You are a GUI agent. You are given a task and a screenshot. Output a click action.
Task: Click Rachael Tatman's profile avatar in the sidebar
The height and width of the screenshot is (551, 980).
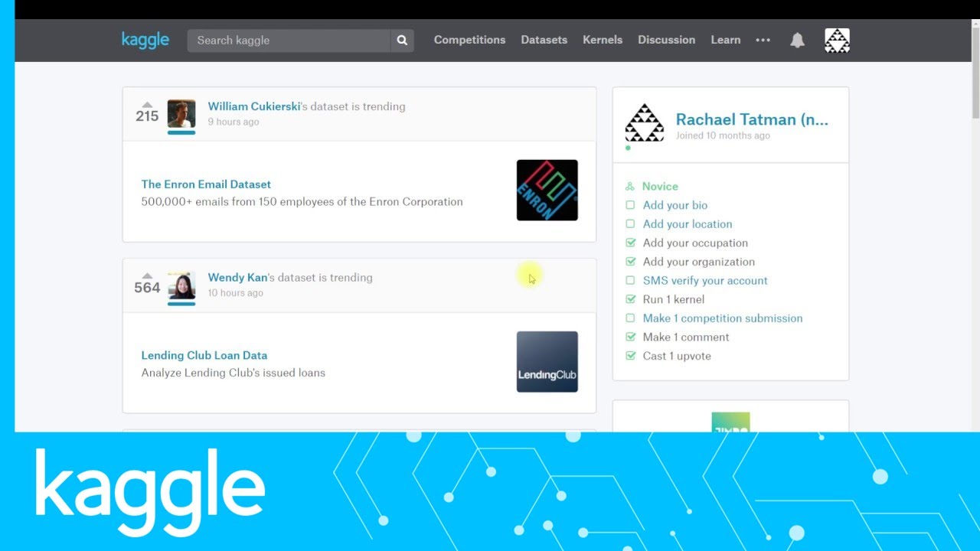644,122
